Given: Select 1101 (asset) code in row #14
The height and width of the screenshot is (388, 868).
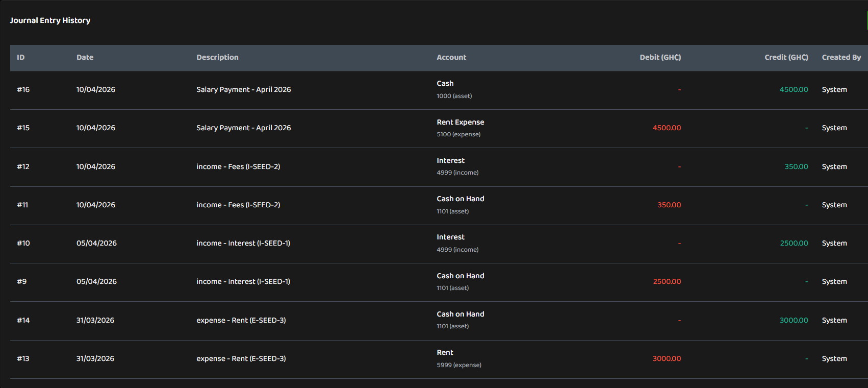Looking at the screenshot, I should point(453,326).
